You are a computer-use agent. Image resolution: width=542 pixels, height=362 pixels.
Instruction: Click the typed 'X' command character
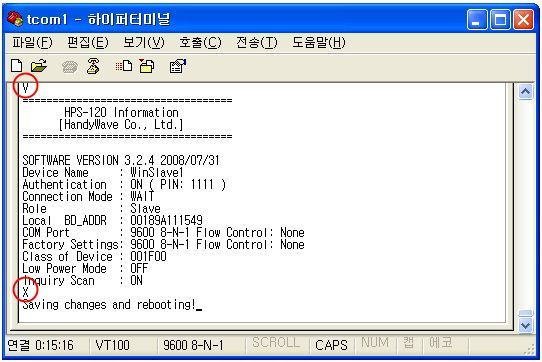click(x=25, y=293)
